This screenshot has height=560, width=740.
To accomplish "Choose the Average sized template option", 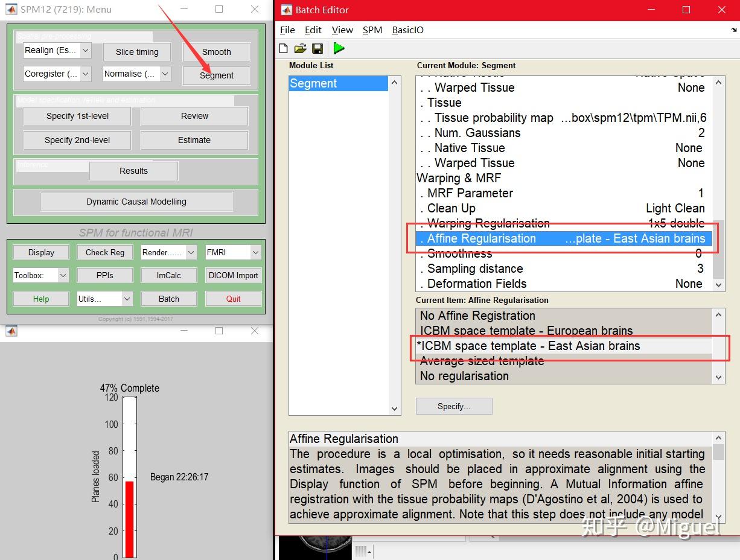I will [x=564, y=361].
